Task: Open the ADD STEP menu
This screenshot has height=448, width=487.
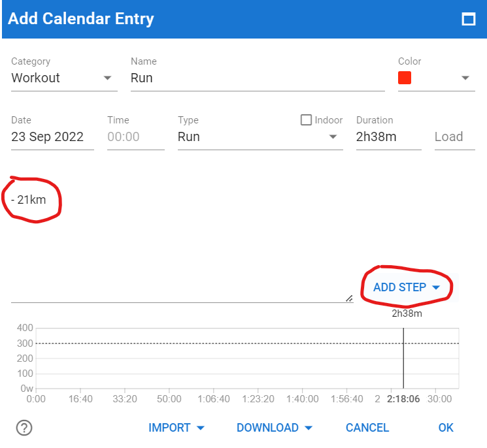Action: (407, 287)
